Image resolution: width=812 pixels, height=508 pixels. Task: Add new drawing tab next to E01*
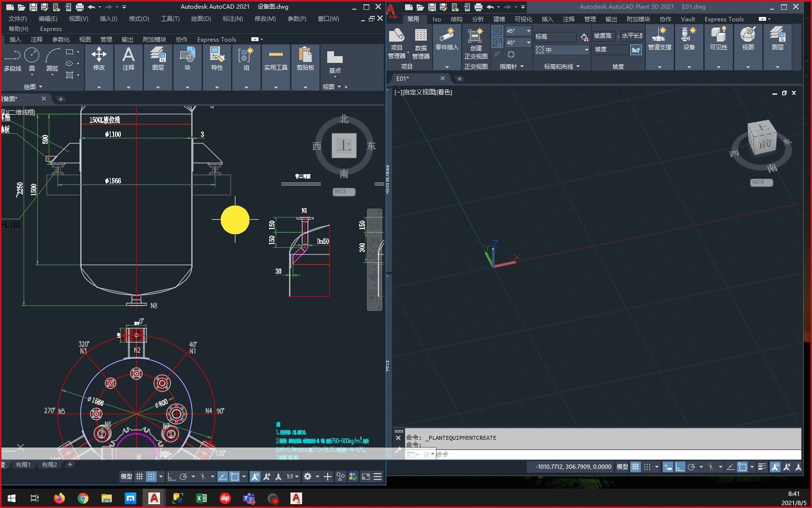(x=460, y=78)
